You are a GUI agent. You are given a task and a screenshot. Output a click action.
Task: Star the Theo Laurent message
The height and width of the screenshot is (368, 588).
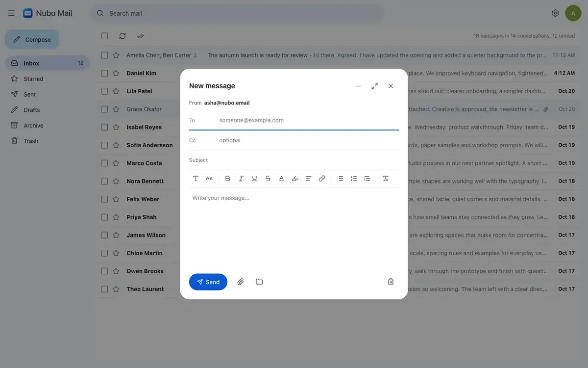116,289
